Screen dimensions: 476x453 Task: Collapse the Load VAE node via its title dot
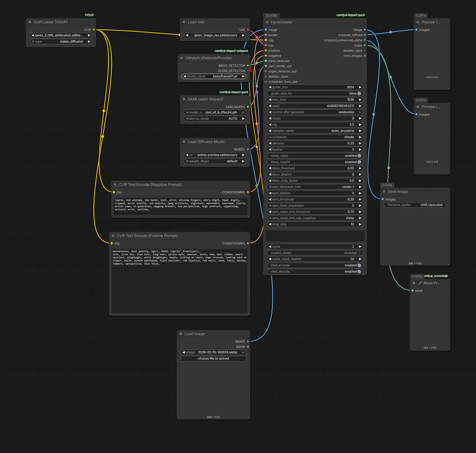184,22
